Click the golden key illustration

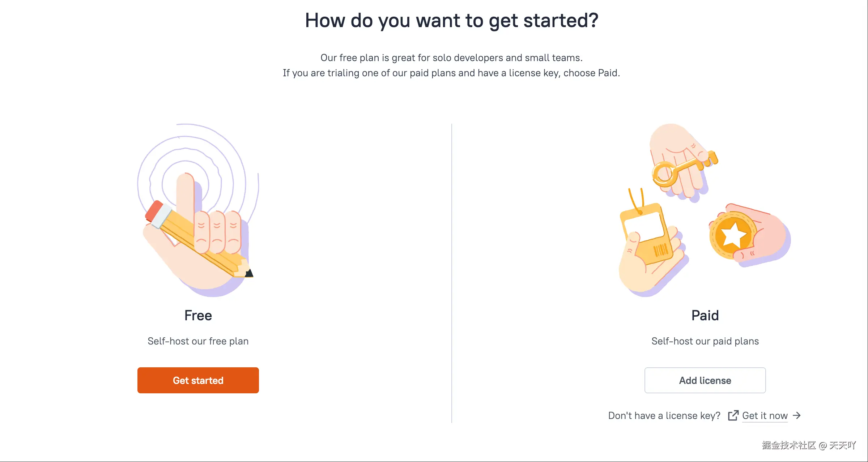click(x=680, y=168)
